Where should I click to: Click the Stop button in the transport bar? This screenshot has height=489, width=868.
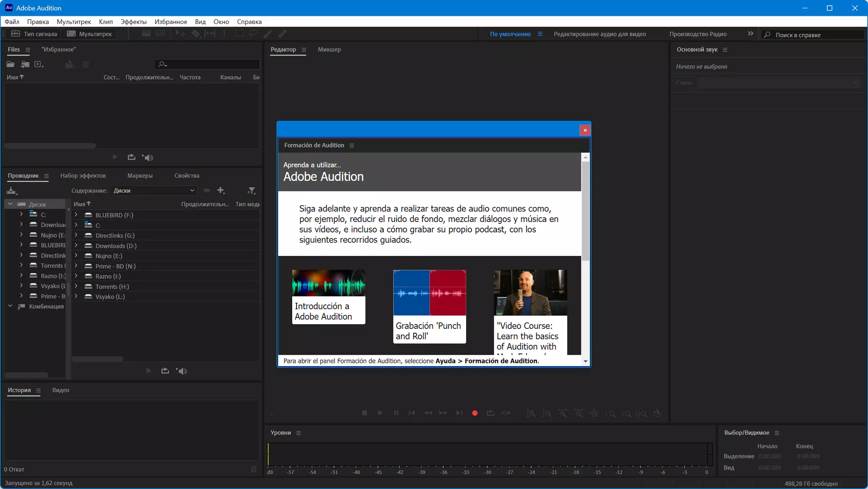click(x=365, y=413)
